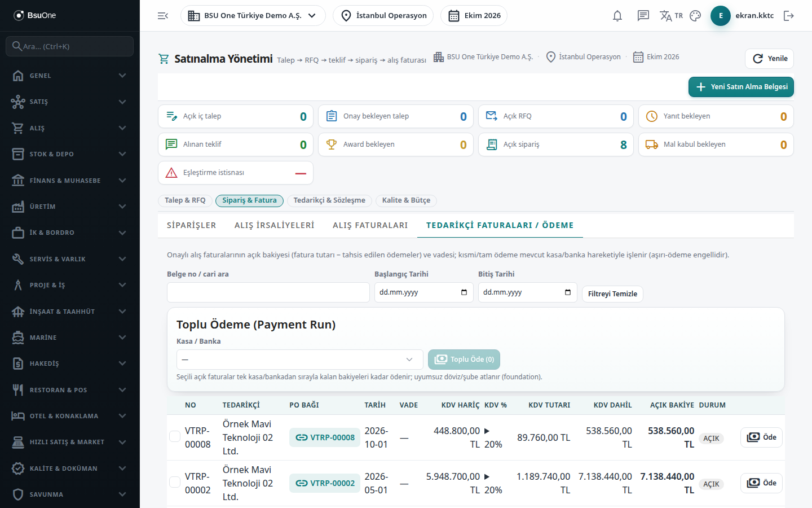Screen dimensions: 812x508
Task: Open the Kasa / Banka dropdown
Action: click(x=299, y=360)
